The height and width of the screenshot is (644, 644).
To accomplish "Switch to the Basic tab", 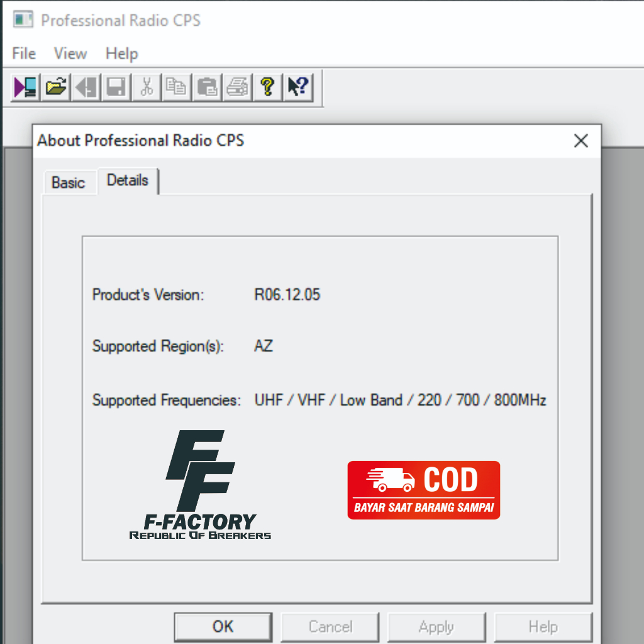I will point(68,183).
